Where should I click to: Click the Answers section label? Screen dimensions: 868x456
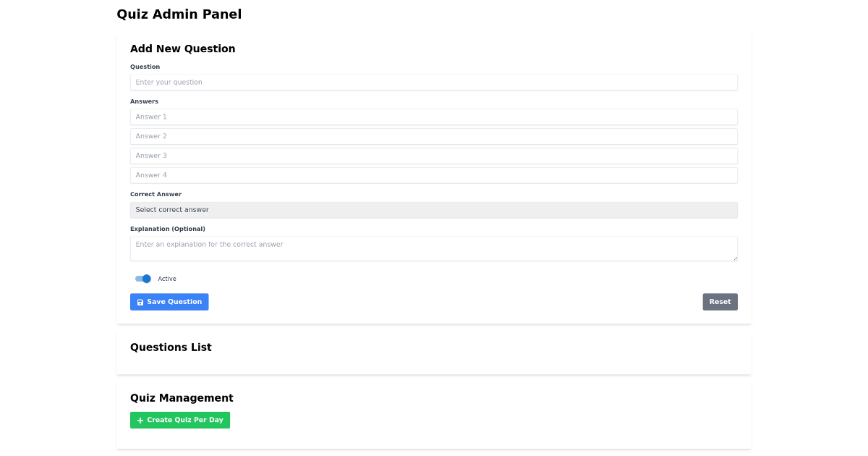tap(144, 101)
